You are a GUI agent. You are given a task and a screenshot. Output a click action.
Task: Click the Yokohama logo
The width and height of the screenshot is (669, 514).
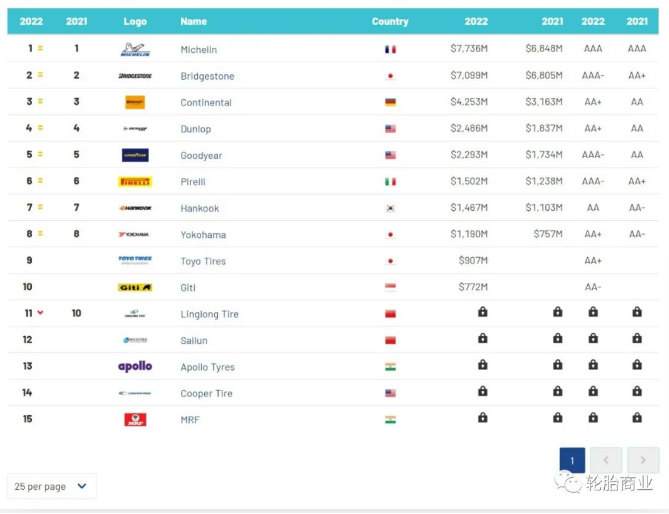(134, 235)
